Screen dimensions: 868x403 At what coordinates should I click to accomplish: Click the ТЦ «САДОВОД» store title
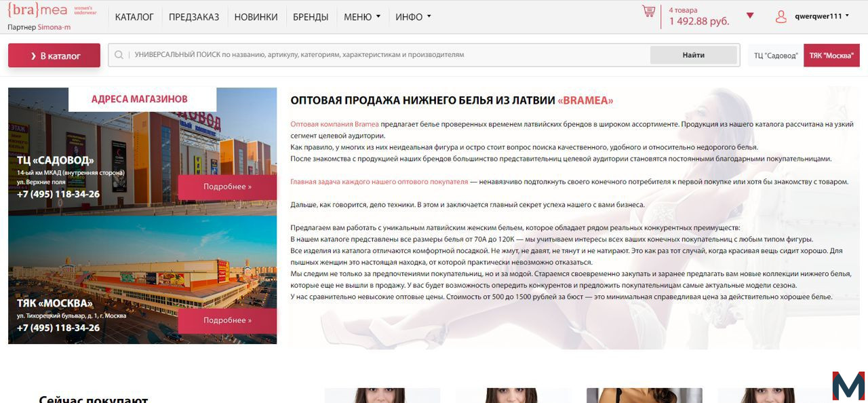coord(56,160)
